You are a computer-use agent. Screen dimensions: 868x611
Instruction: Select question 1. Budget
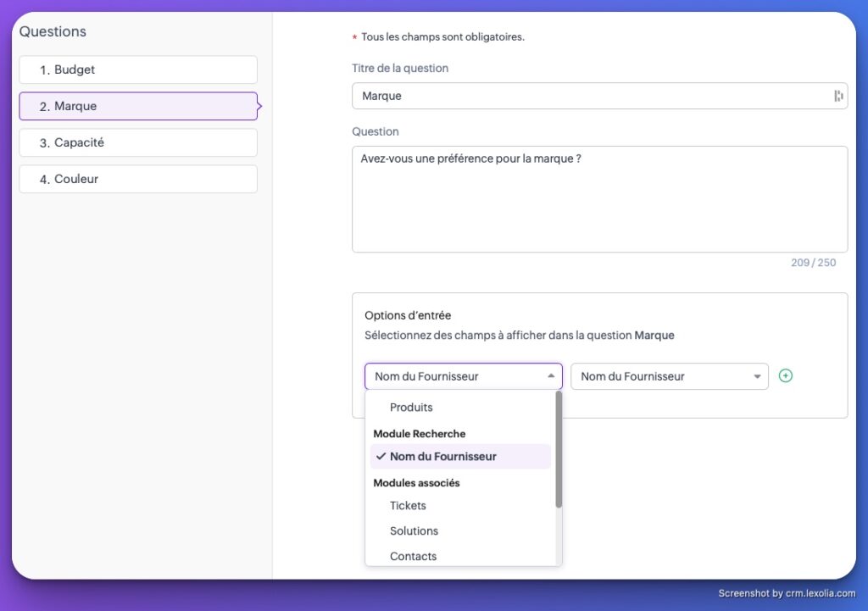coord(138,69)
